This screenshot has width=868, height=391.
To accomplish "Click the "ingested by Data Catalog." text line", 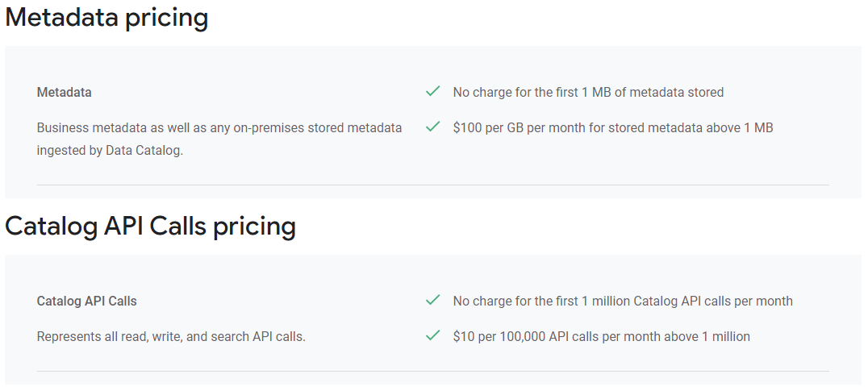I will click(110, 151).
